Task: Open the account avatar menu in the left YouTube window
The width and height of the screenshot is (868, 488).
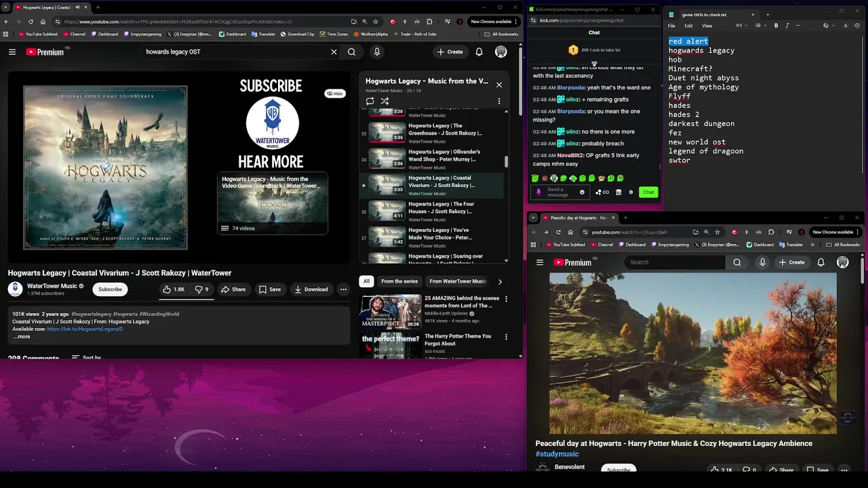Action: pos(501,52)
